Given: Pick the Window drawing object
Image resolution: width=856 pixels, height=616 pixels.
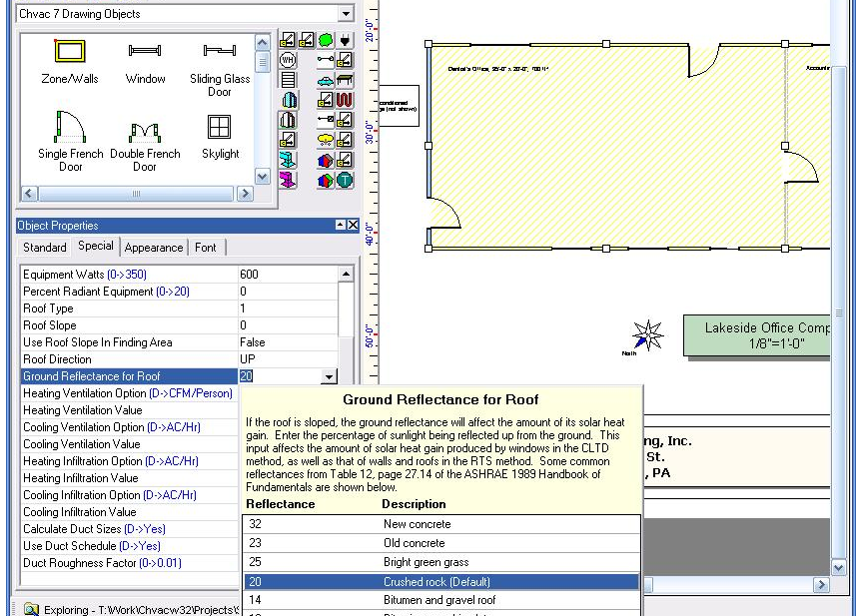Looking at the screenshot, I should (145, 61).
